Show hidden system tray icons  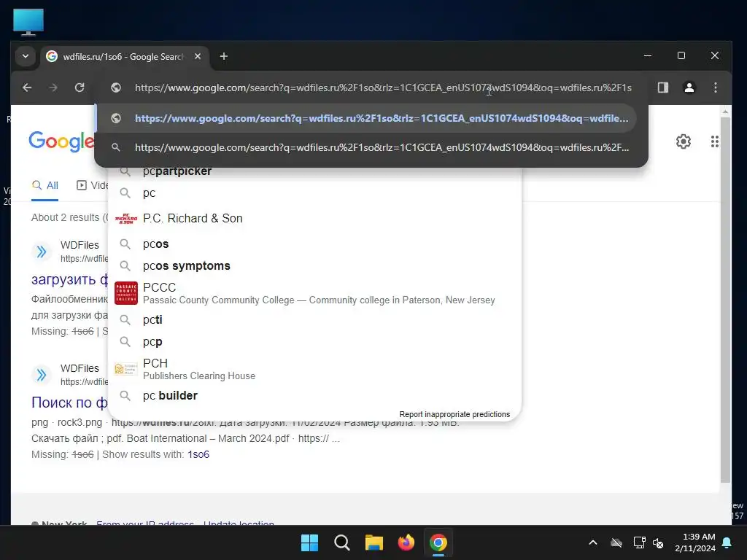click(593, 542)
